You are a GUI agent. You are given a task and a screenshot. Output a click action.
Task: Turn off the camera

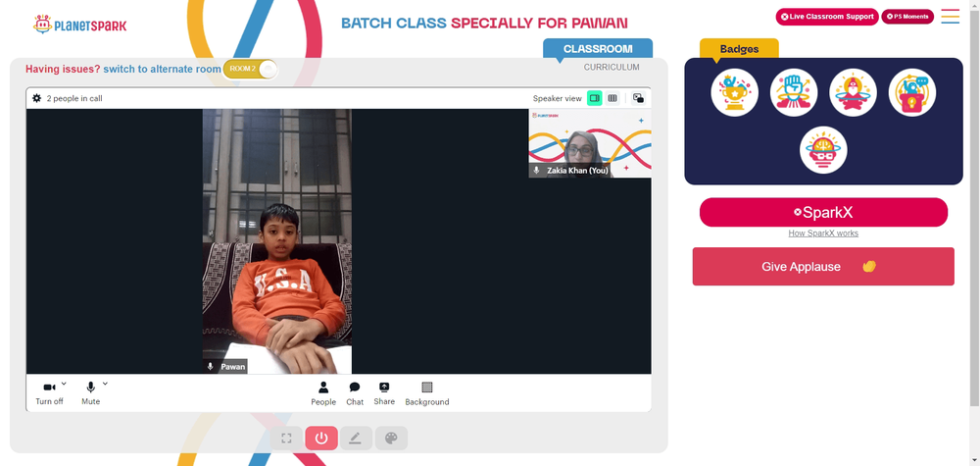(x=49, y=393)
